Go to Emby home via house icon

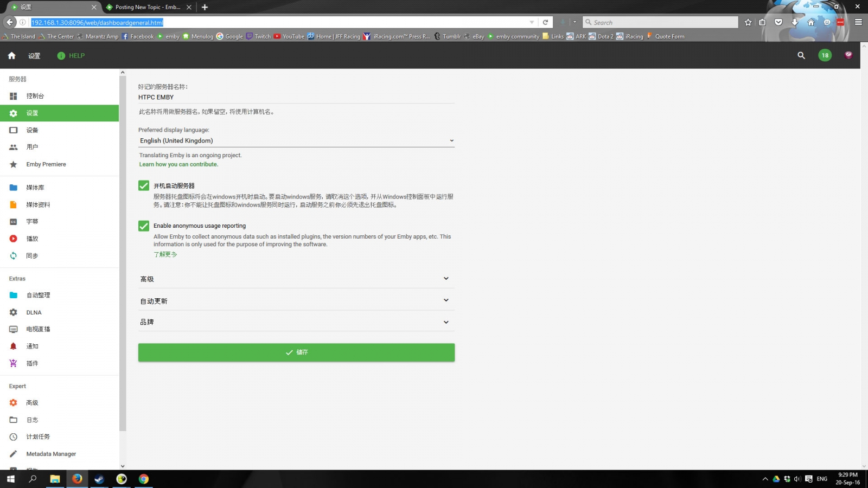click(x=11, y=56)
